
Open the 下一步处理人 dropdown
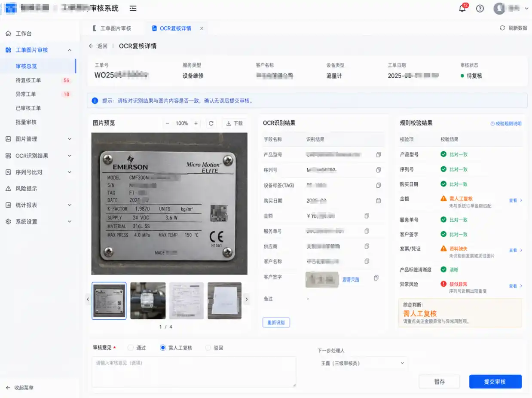tap(362, 363)
